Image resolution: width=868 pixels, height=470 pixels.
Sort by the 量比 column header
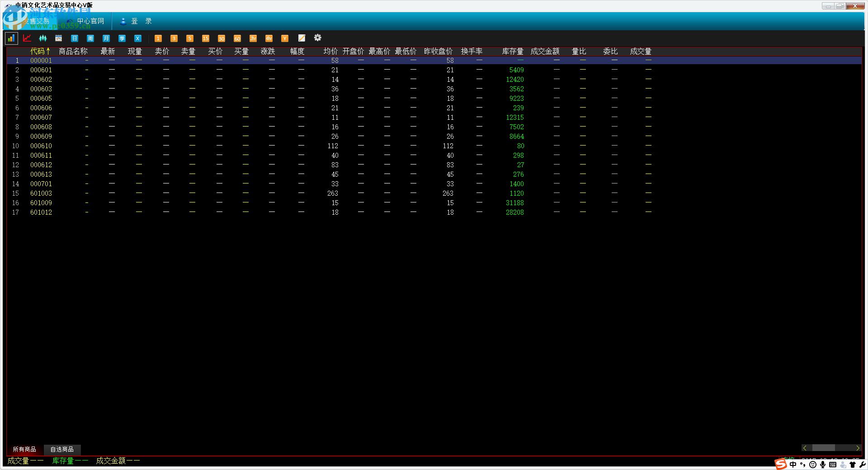click(579, 51)
